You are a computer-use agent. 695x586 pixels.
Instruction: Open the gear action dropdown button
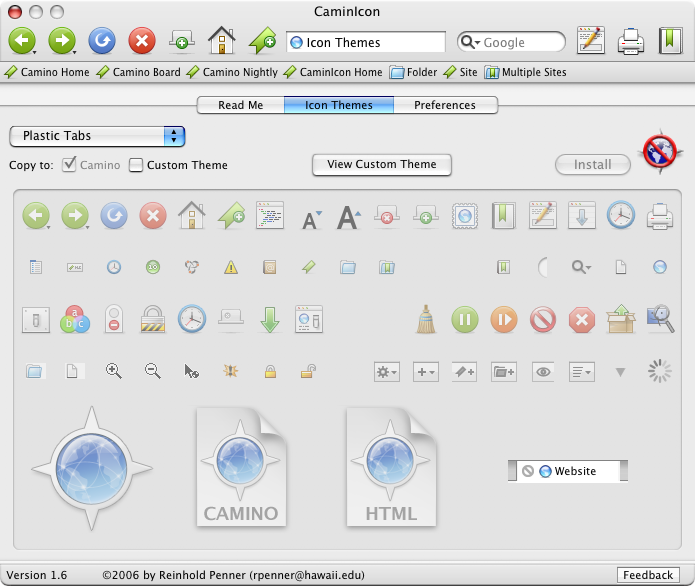387,371
